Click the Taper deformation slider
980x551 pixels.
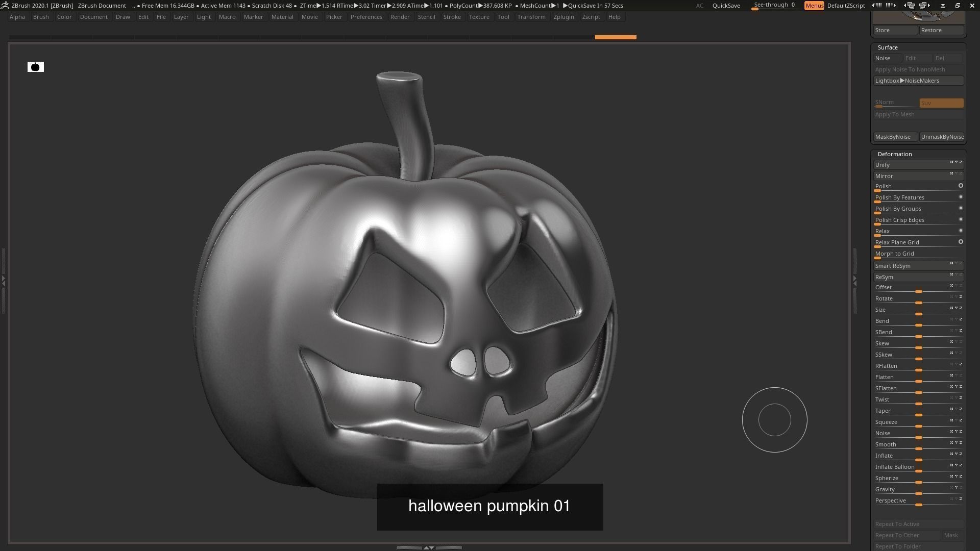918,412
